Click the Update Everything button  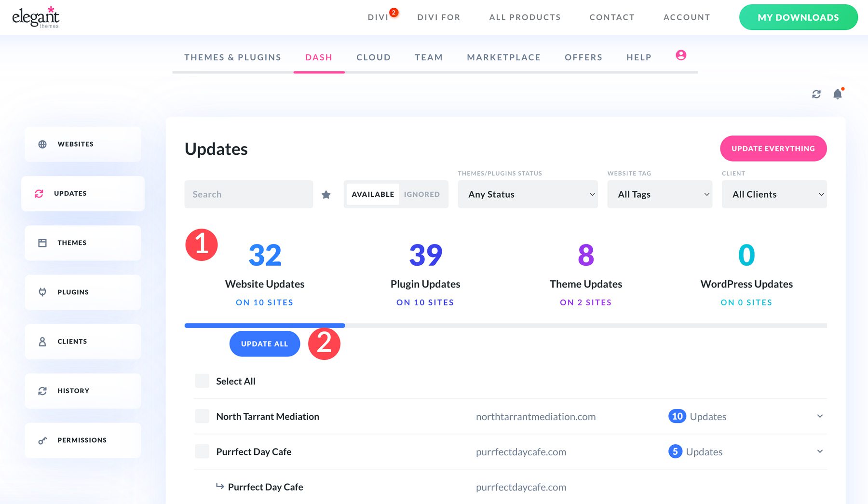773,149
